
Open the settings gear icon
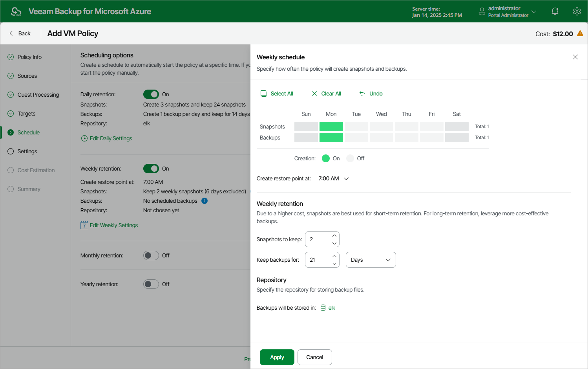[577, 11]
